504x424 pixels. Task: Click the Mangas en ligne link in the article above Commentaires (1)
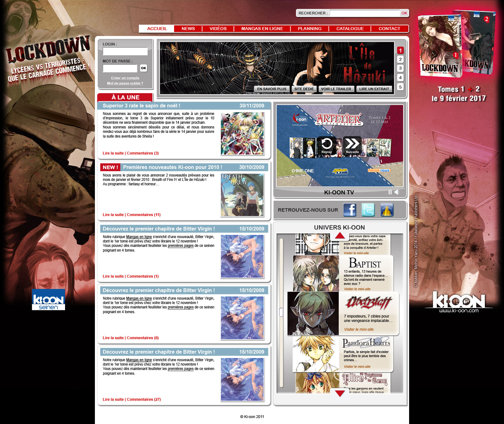[139, 237]
